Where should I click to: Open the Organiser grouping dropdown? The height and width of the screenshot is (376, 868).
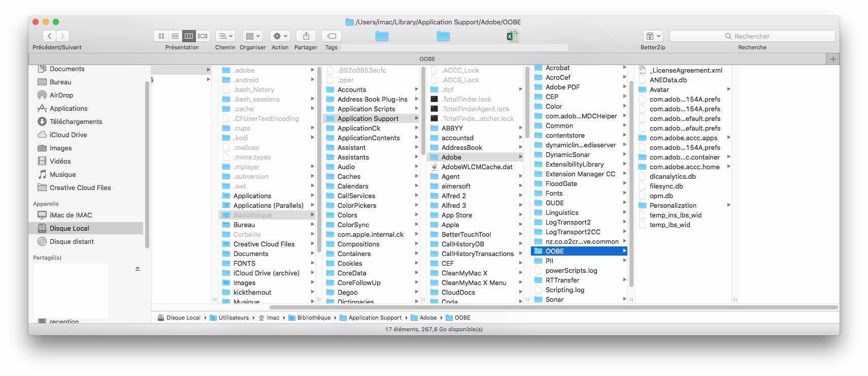point(252,36)
